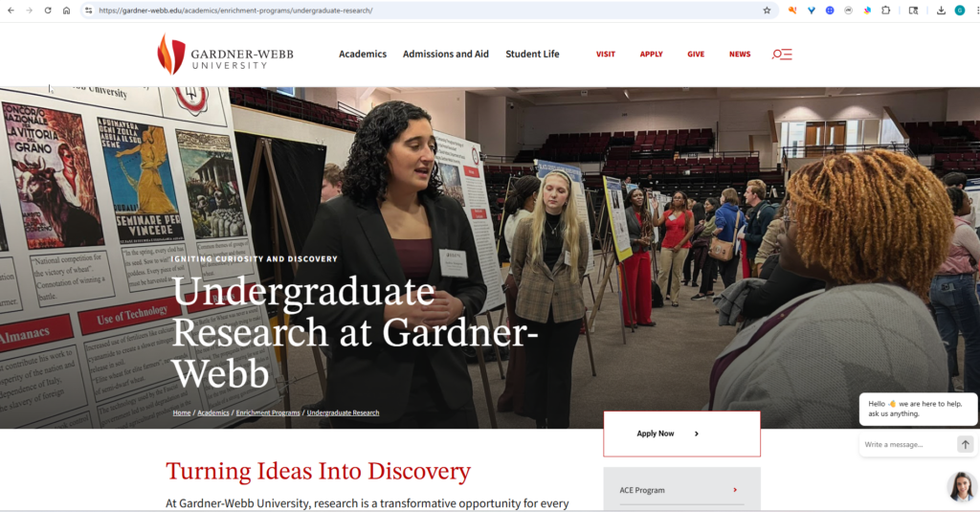The height and width of the screenshot is (512, 980).
Task: Click the orange extension icon in toolbar
Action: tap(791, 11)
